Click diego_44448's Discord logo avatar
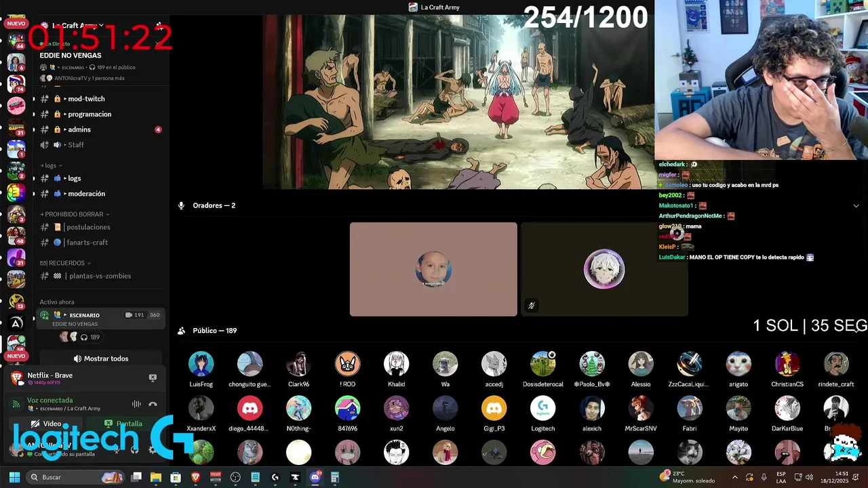Screen dimensions: 868x488 pyautogui.click(x=250, y=409)
